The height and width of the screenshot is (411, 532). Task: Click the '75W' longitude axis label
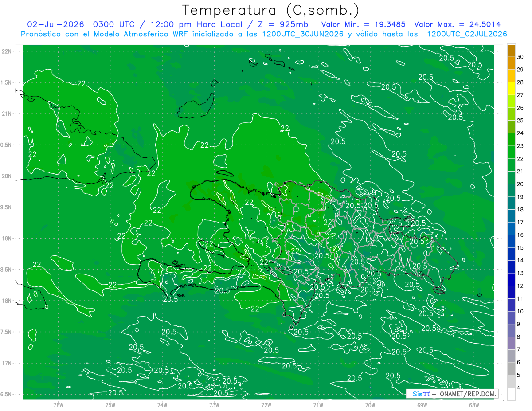(x=110, y=404)
